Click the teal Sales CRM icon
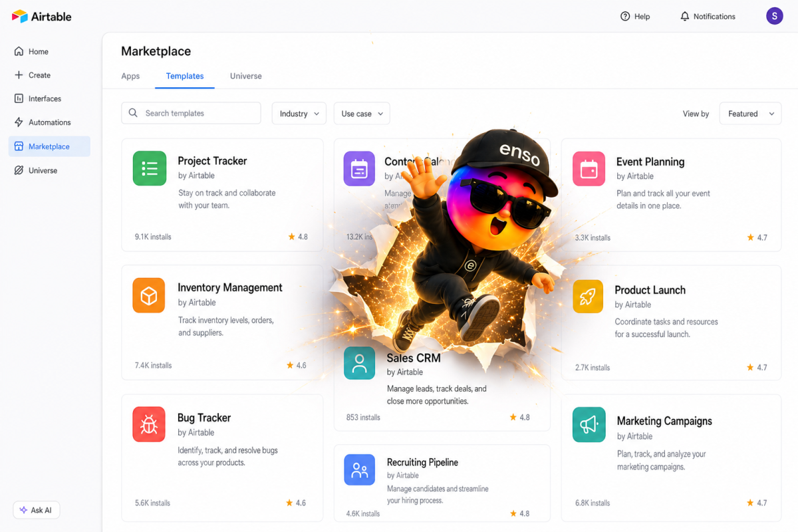Image resolution: width=798 pixels, height=532 pixels. (x=360, y=363)
